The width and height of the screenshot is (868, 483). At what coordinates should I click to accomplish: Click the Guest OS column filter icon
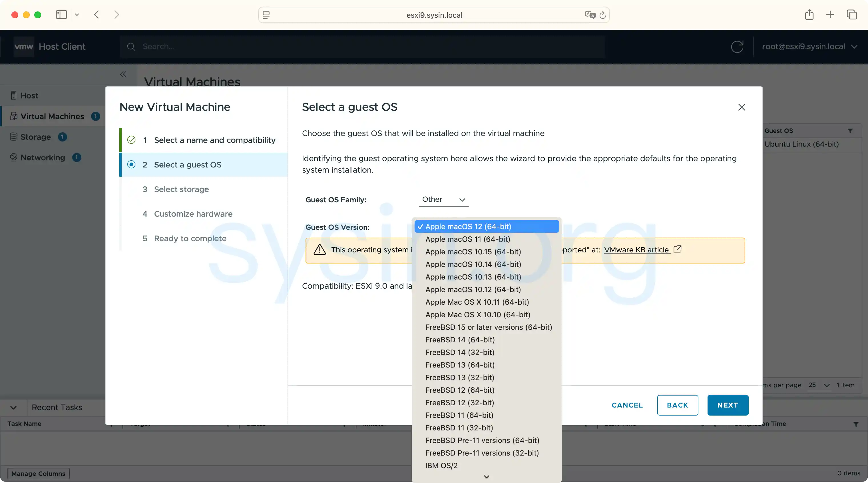click(x=850, y=131)
